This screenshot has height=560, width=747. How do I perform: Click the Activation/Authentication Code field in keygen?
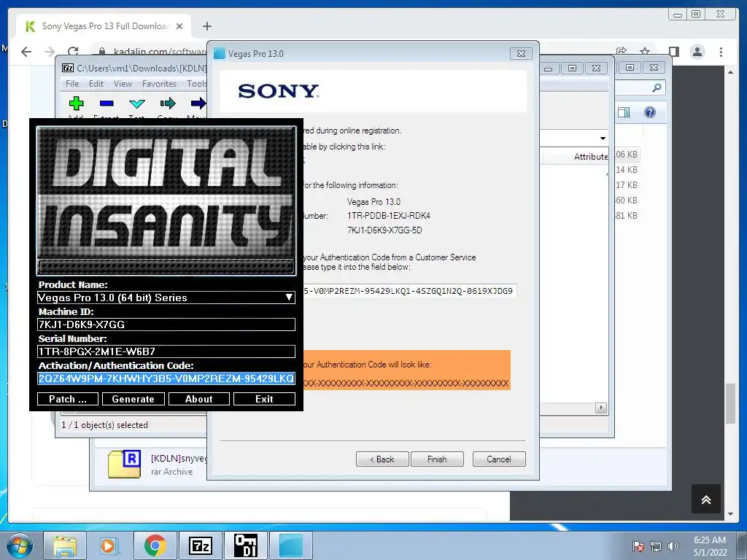(x=166, y=378)
